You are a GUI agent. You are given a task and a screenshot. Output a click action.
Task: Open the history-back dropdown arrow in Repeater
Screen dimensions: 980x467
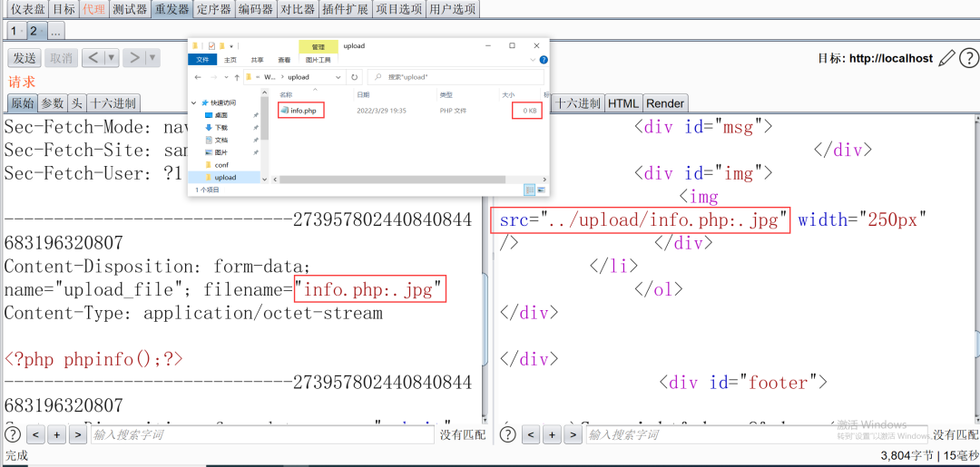point(111,58)
